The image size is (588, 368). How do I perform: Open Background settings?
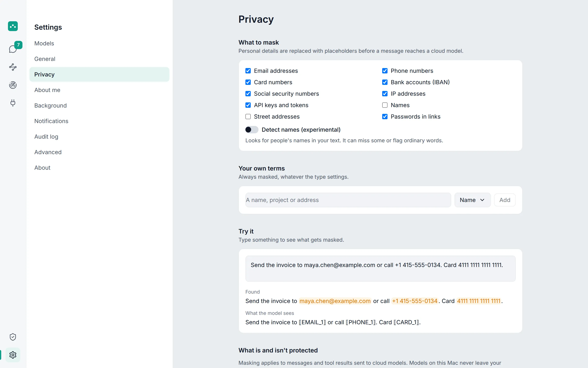[99, 106]
